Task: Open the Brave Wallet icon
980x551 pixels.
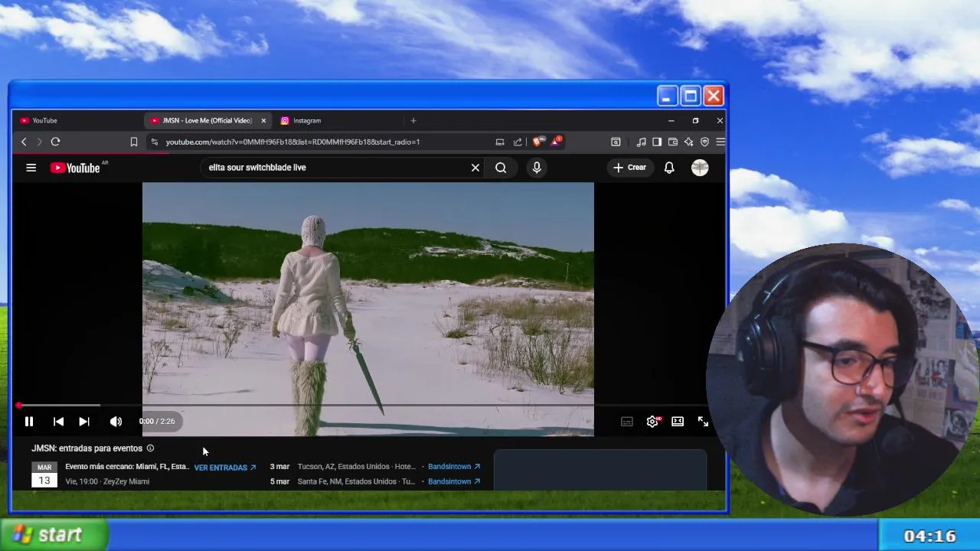Action: 673,142
